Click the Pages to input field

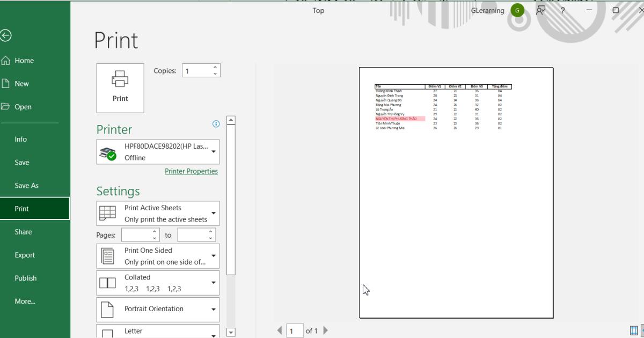coord(192,235)
